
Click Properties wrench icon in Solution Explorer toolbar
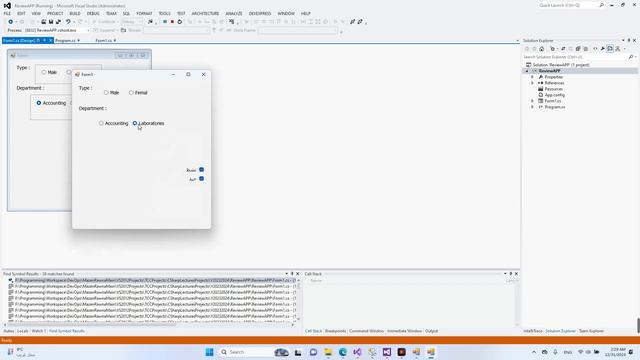(x=602, y=49)
